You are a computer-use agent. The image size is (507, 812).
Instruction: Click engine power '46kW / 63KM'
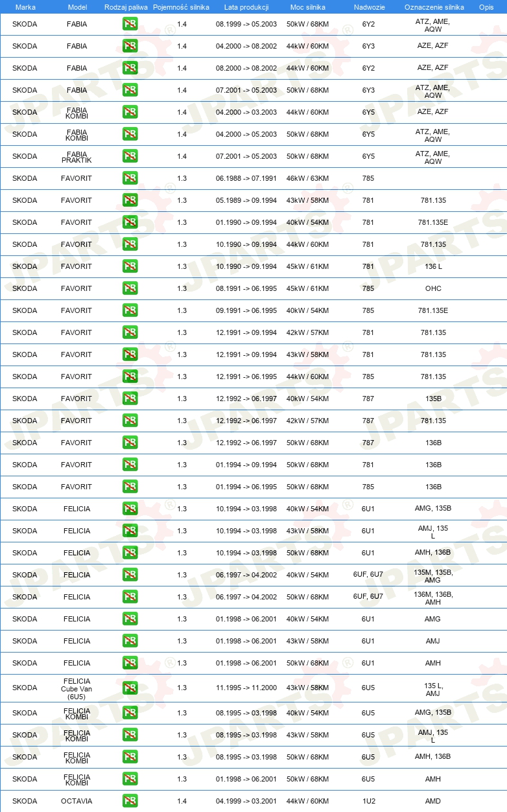pyautogui.click(x=307, y=178)
